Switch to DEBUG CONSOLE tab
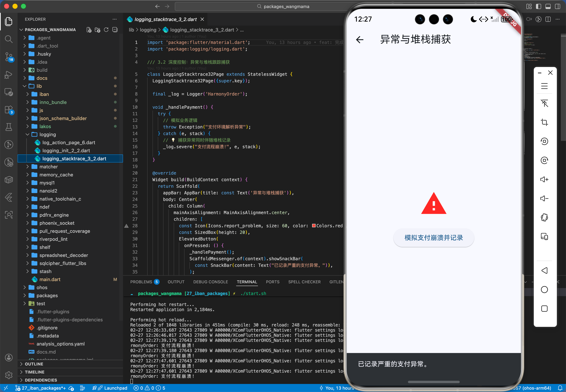This screenshot has height=392, width=566. 210,282
